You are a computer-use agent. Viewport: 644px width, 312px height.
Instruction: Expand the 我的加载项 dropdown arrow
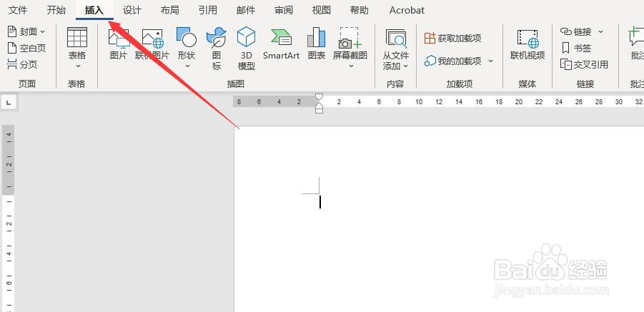coord(490,61)
